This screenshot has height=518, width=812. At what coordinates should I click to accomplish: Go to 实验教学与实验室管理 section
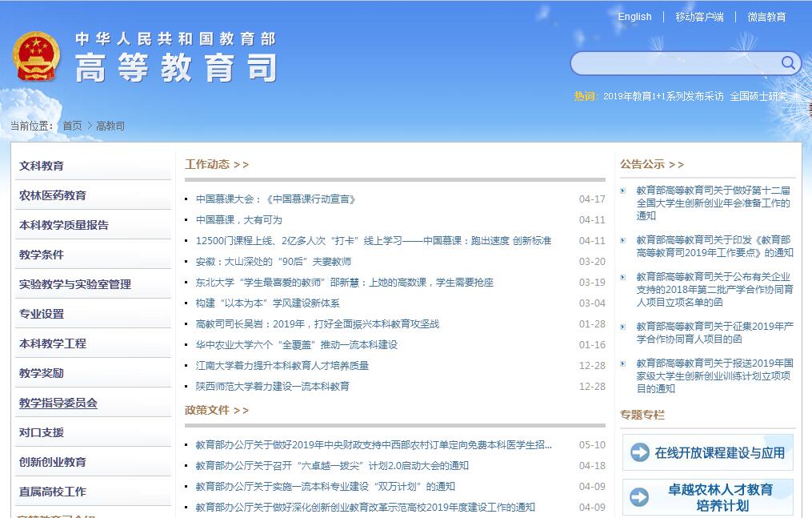[x=75, y=285]
